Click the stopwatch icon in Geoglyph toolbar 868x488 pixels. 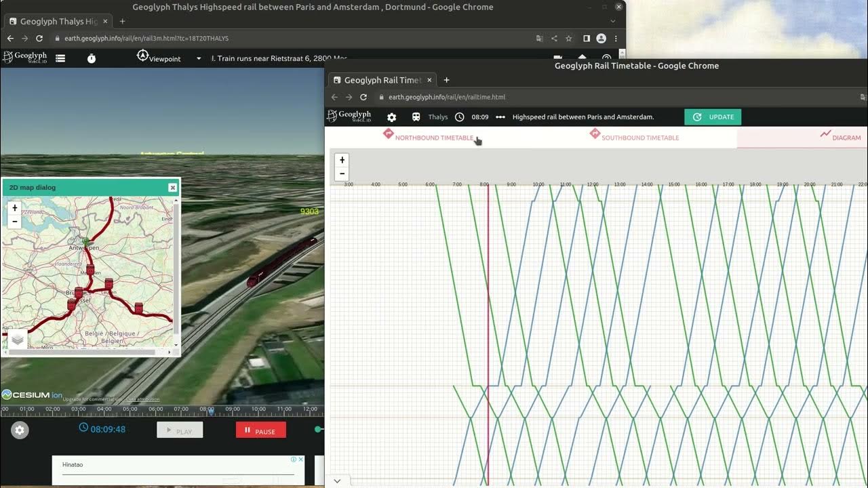pyautogui.click(x=92, y=58)
